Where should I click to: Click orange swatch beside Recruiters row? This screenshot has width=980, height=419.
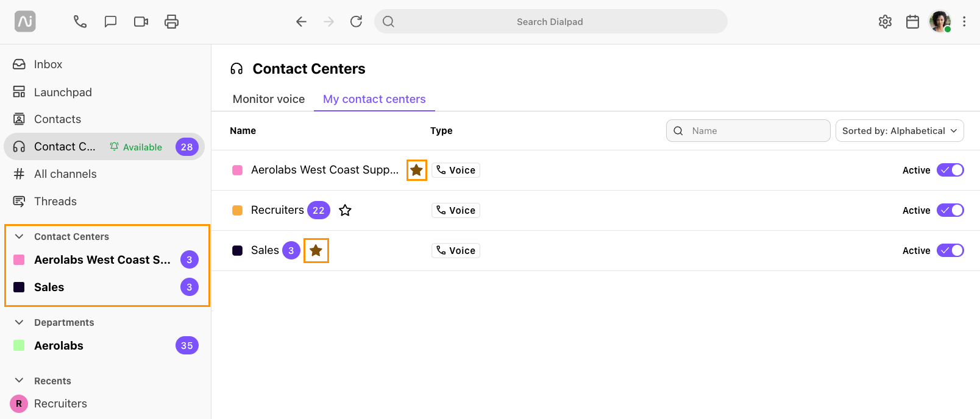point(238,211)
